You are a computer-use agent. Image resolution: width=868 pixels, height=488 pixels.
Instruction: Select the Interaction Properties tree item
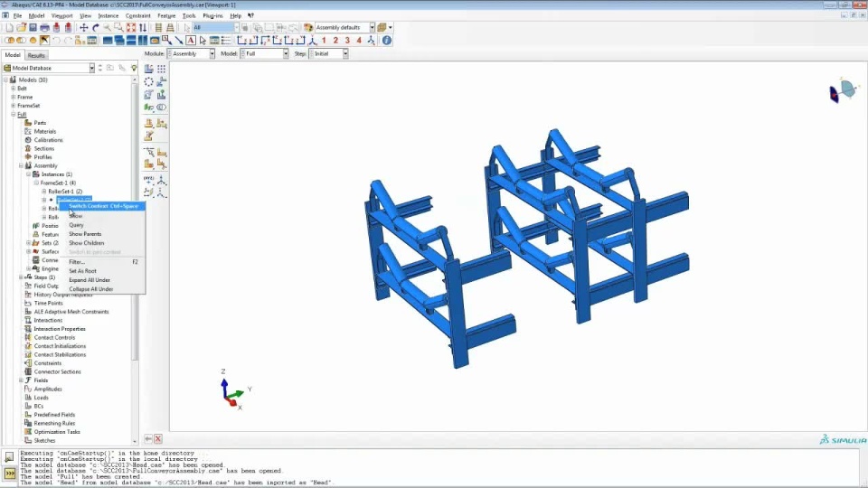[60, 329]
